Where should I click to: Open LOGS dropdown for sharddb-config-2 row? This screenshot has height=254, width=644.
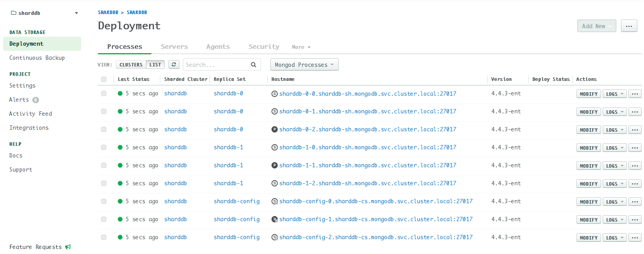tap(614, 238)
